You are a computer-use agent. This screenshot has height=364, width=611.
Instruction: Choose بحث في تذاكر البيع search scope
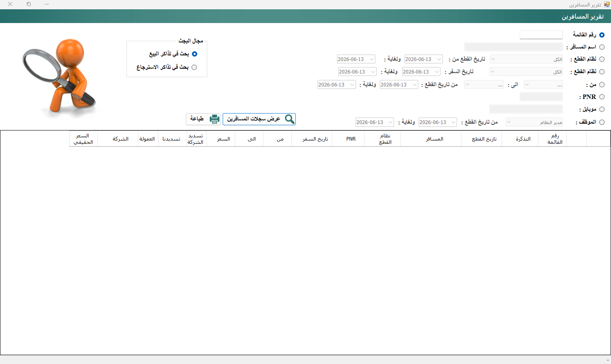[194, 54]
